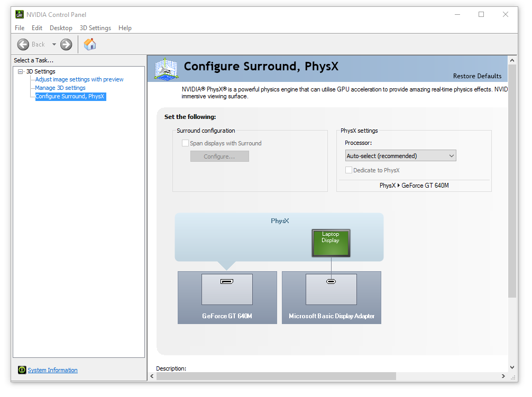Click the vertical scrollbar thumb
The height and width of the screenshot is (397, 532).
[x=512, y=181]
